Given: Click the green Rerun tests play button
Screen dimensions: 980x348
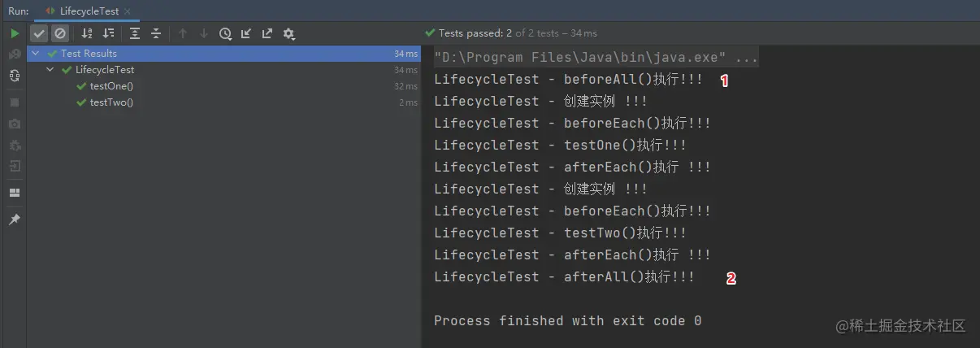Looking at the screenshot, I should click(x=15, y=33).
